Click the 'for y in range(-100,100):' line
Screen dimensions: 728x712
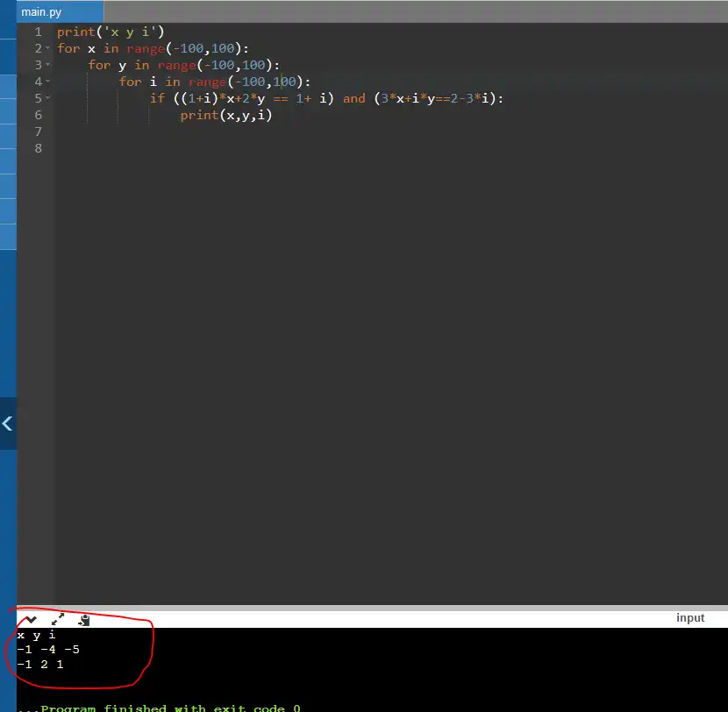[x=184, y=65]
